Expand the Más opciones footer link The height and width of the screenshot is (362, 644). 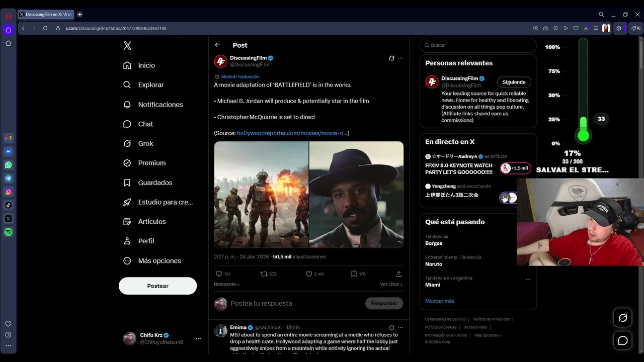click(488, 335)
